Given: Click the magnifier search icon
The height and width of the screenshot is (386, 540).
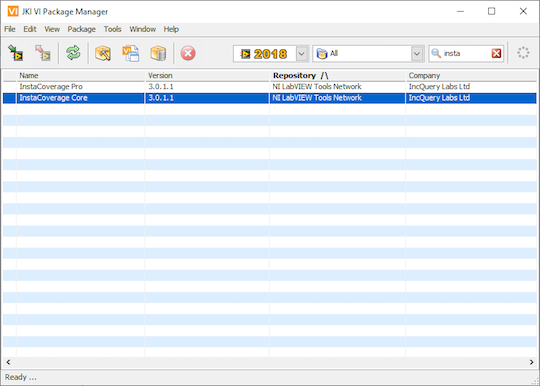Looking at the screenshot, I should click(x=436, y=53).
